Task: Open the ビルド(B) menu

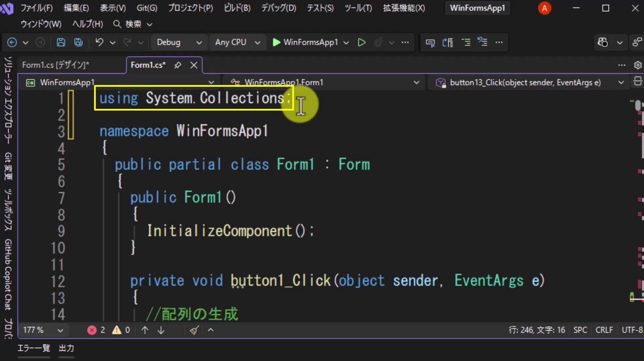Action: click(x=237, y=8)
